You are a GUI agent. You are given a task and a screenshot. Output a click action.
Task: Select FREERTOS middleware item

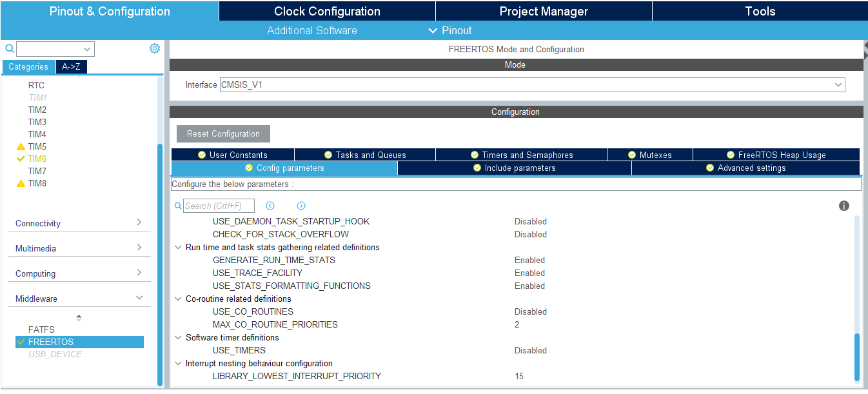[79, 342]
